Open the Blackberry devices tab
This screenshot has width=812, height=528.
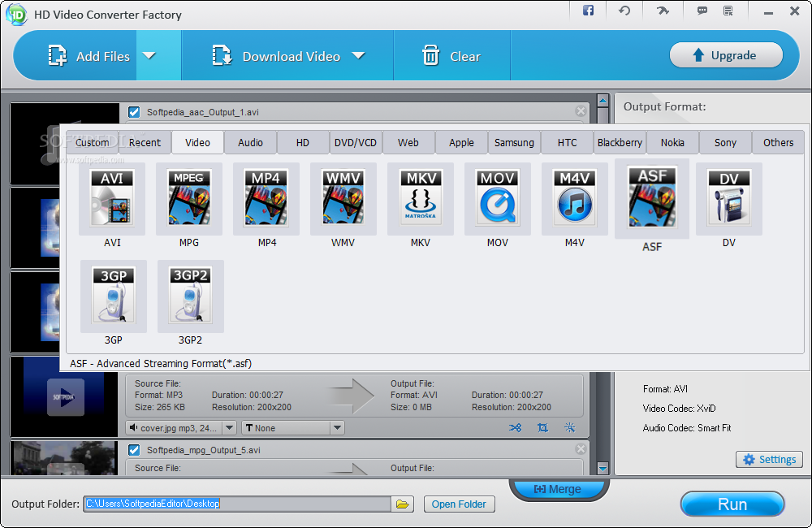620,142
